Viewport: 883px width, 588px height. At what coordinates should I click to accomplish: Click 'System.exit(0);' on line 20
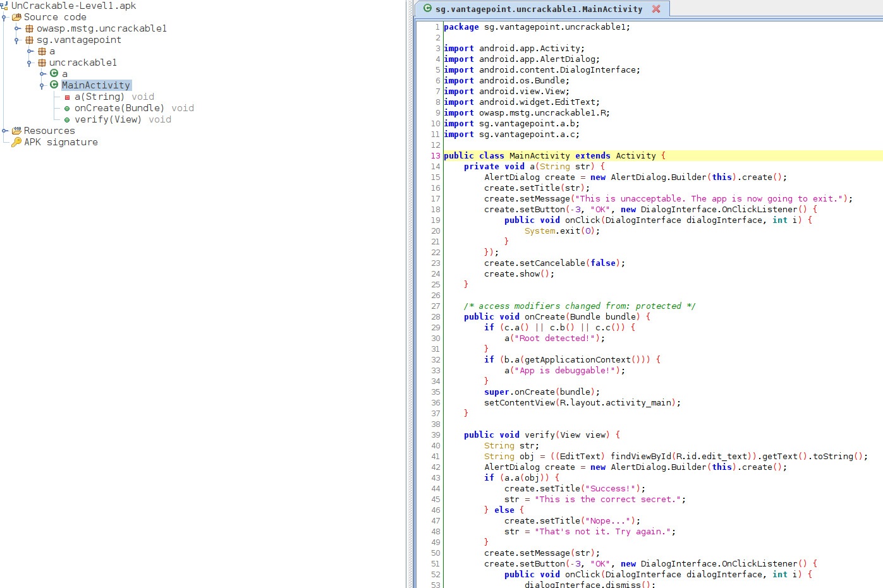pyautogui.click(x=562, y=231)
